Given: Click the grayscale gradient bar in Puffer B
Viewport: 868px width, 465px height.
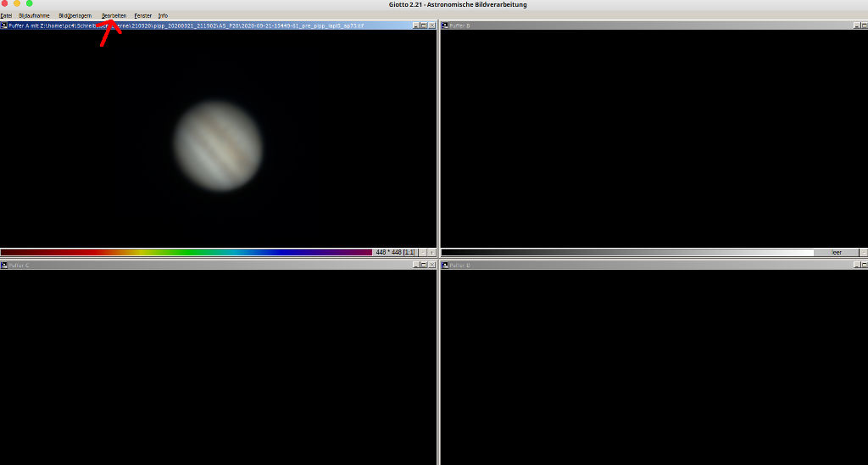Looking at the screenshot, I should coord(627,252).
